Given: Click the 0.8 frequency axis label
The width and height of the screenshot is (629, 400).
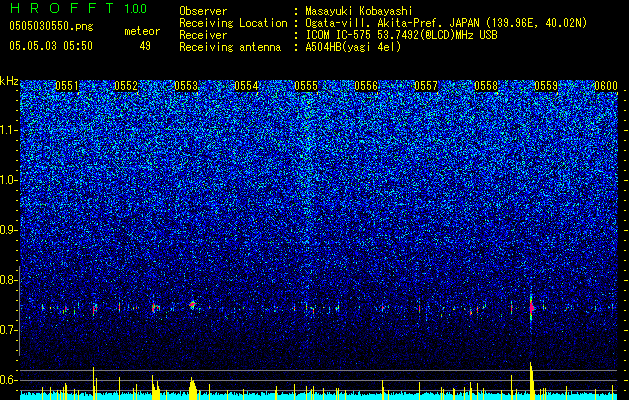Looking at the screenshot, I should [x=8, y=280].
